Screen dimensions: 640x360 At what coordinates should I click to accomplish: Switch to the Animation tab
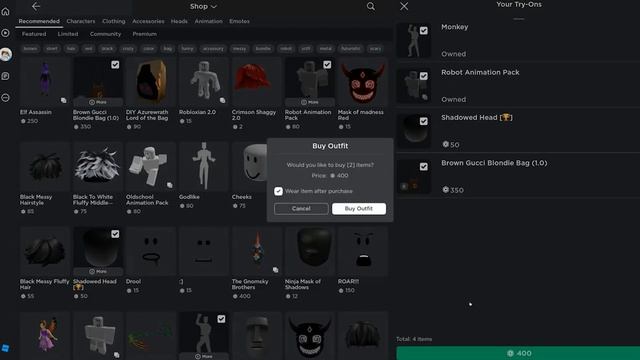(209, 21)
